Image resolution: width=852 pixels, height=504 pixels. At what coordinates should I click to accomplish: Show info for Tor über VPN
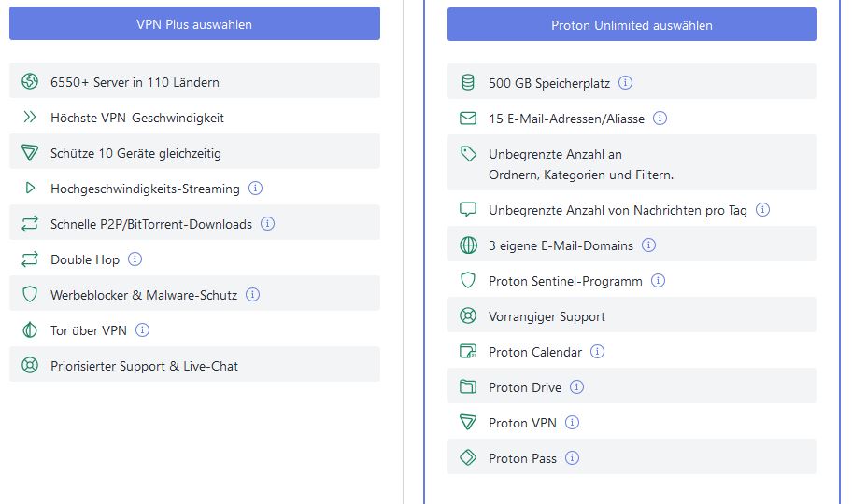(x=143, y=330)
